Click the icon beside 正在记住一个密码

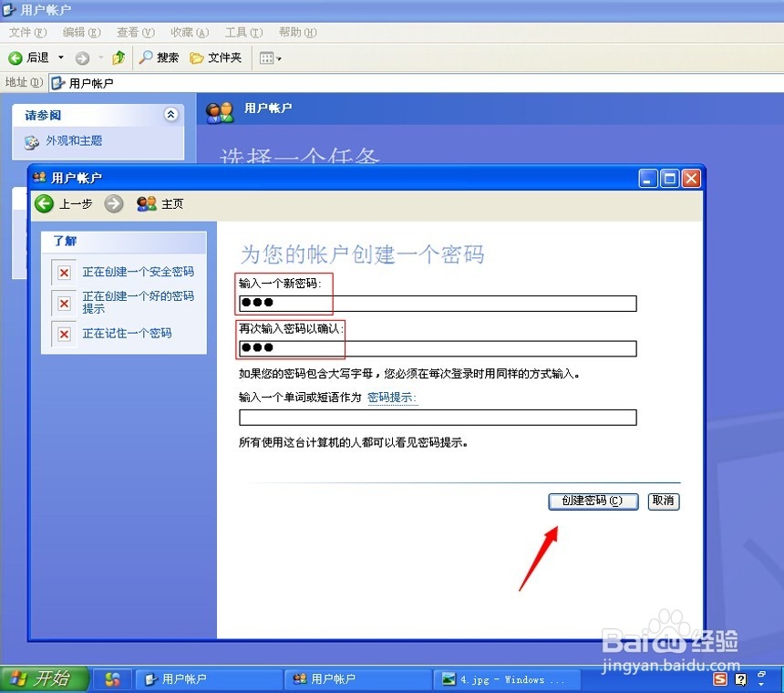[x=64, y=334]
